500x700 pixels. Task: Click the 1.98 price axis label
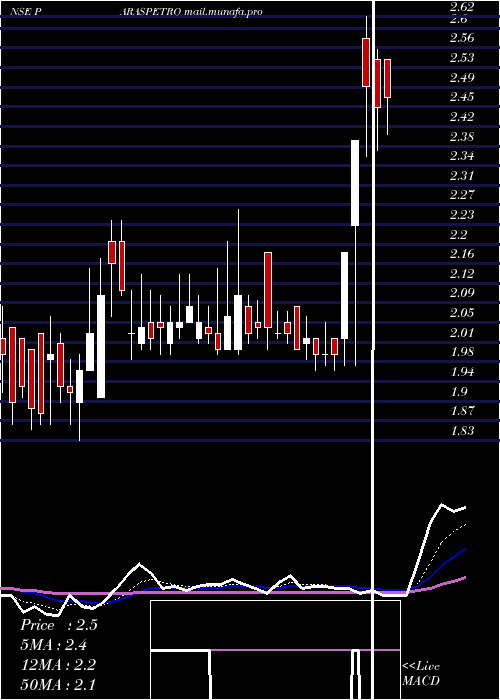coord(462,352)
